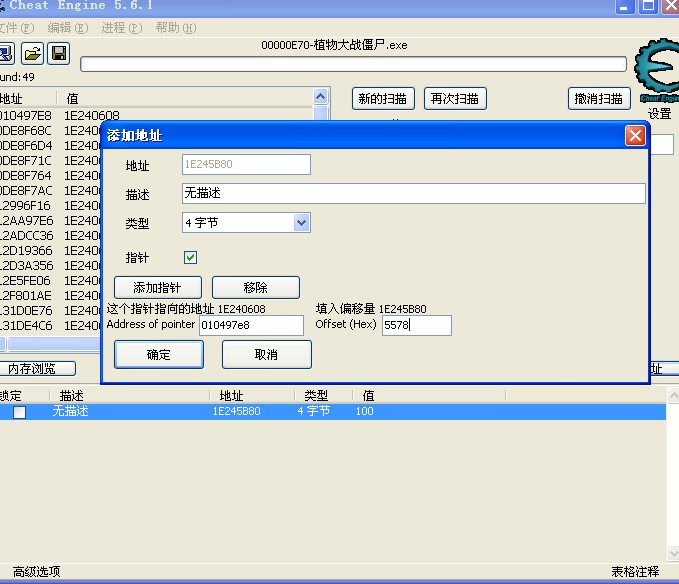Click the Address of pointer field
Screen dimensions: 679x584
(251, 325)
